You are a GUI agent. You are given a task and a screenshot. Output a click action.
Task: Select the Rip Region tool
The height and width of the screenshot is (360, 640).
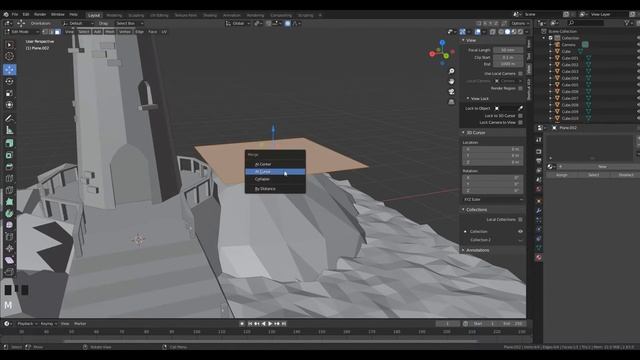tap(9, 272)
